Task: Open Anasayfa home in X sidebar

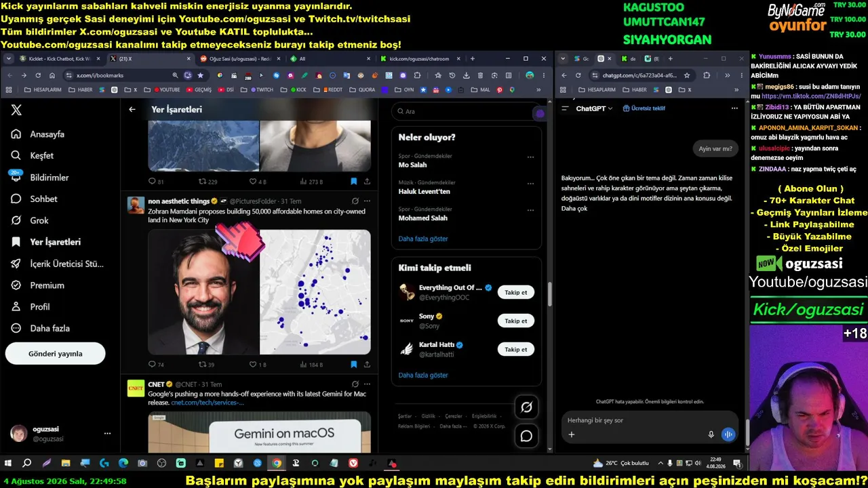Action: [x=39, y=134]
